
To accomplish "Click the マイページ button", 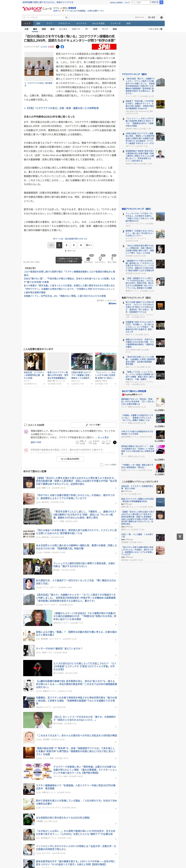I will click(x=139, y=17).
